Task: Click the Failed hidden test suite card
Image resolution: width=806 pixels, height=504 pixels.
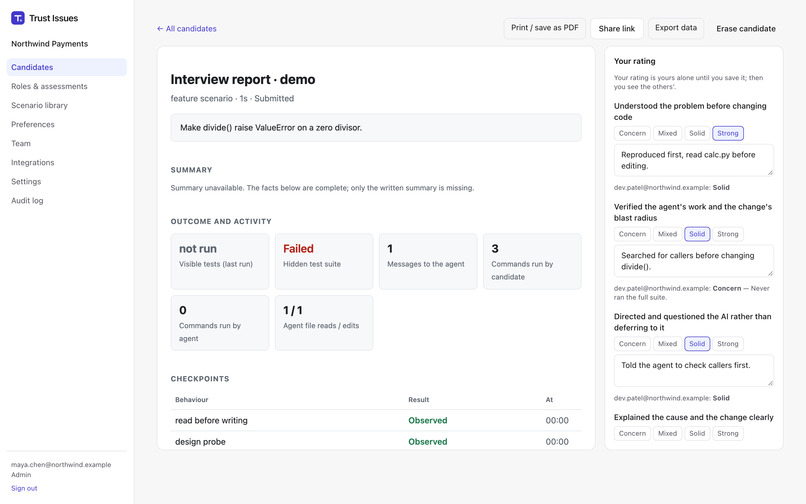Action: coord(324,261)
